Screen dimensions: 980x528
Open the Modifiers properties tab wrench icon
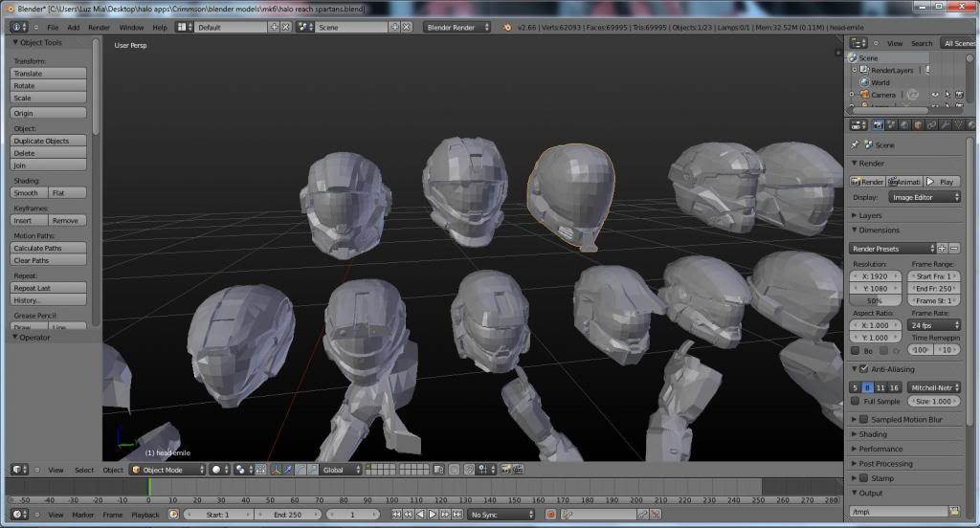tap(945, 125)
